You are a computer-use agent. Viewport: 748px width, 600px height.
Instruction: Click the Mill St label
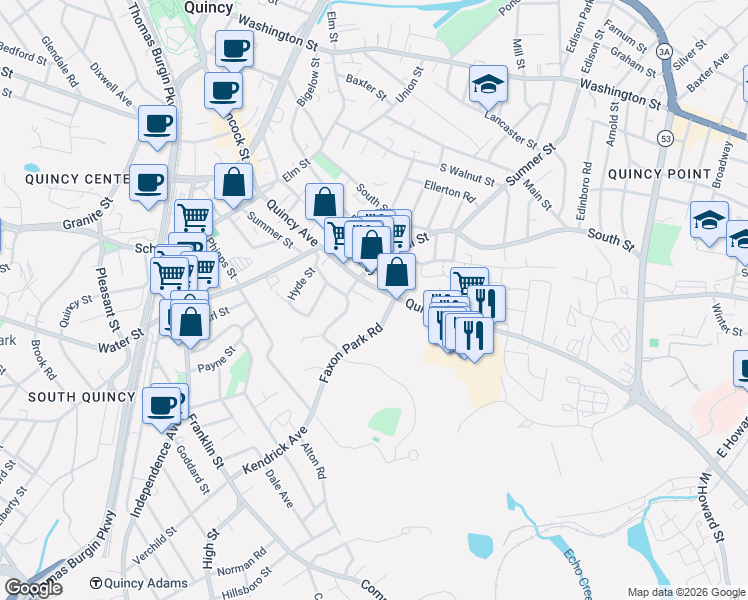(518, 54)
